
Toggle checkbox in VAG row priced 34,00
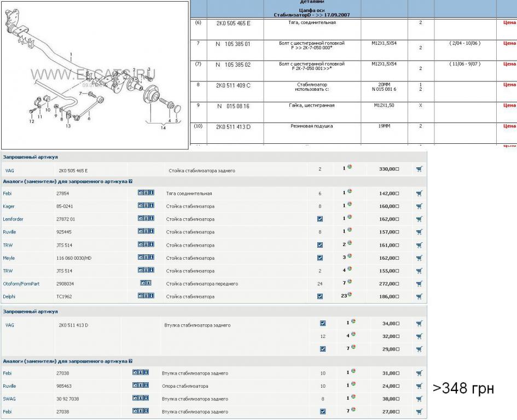323,324
